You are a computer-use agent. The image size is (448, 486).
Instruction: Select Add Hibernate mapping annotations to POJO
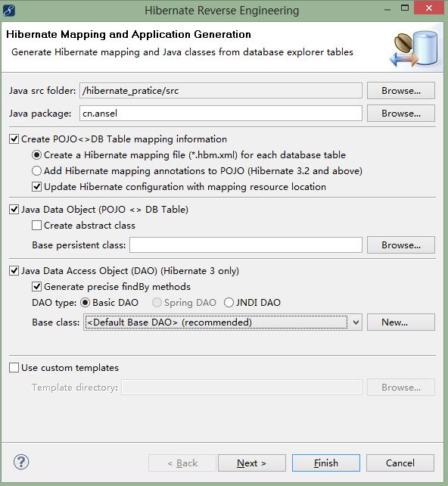(36, 171)
